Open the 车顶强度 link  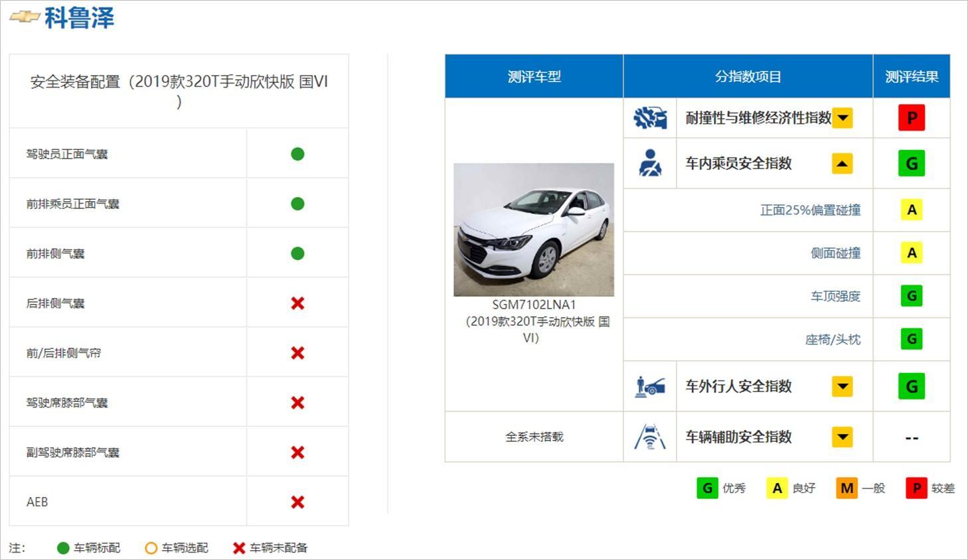click(835, 296)
